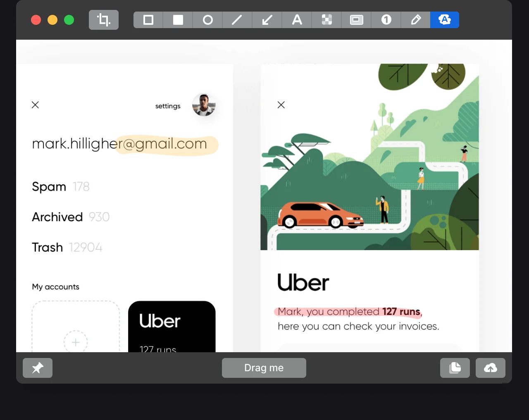Open the settings link
This screenshot has height=420, width=529.
(168, 106)
